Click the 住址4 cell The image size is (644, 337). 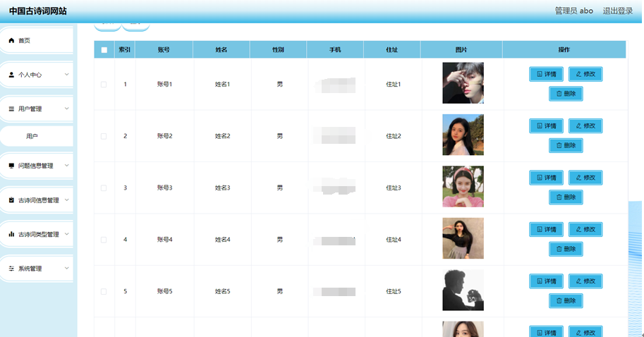394,240
